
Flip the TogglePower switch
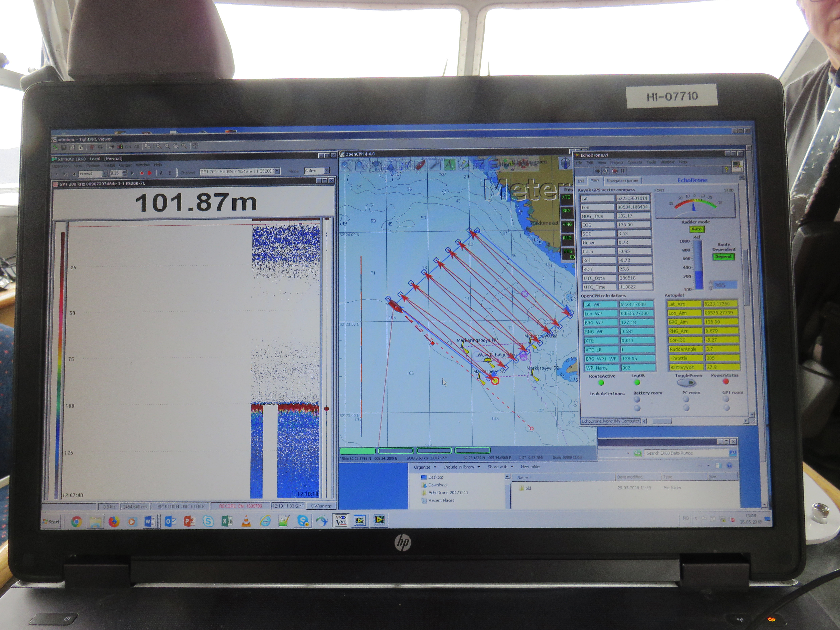pos(686,383)
